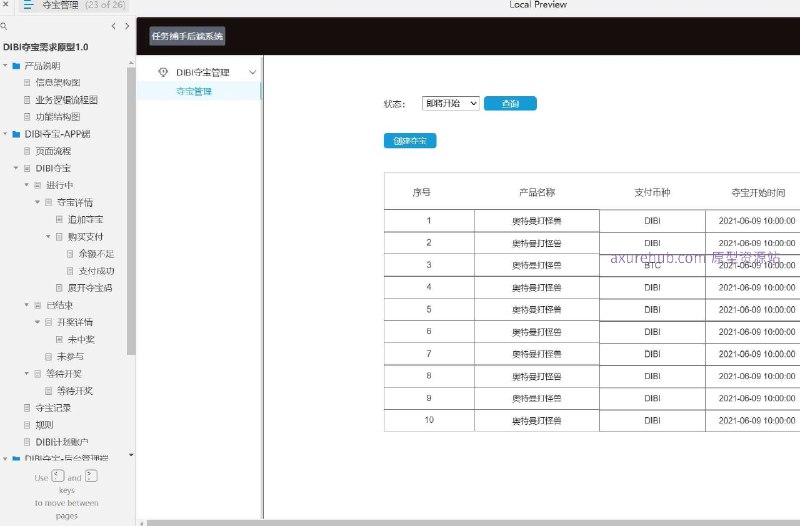Click the 创建夺宝 button
Screen dimensions: 800x526
(410, 141)
